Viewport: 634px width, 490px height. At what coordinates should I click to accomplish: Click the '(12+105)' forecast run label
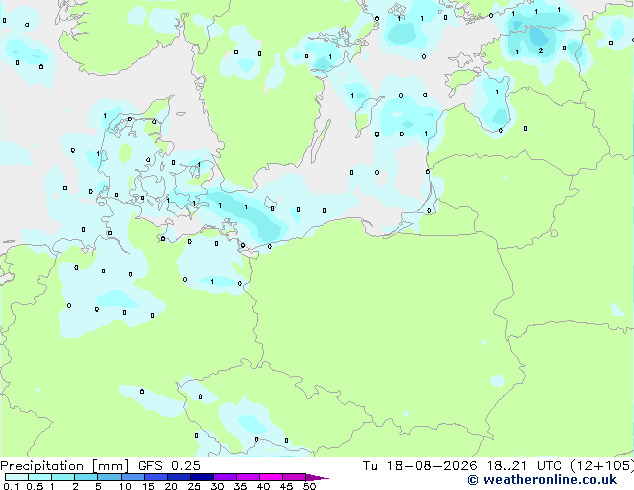602,466
